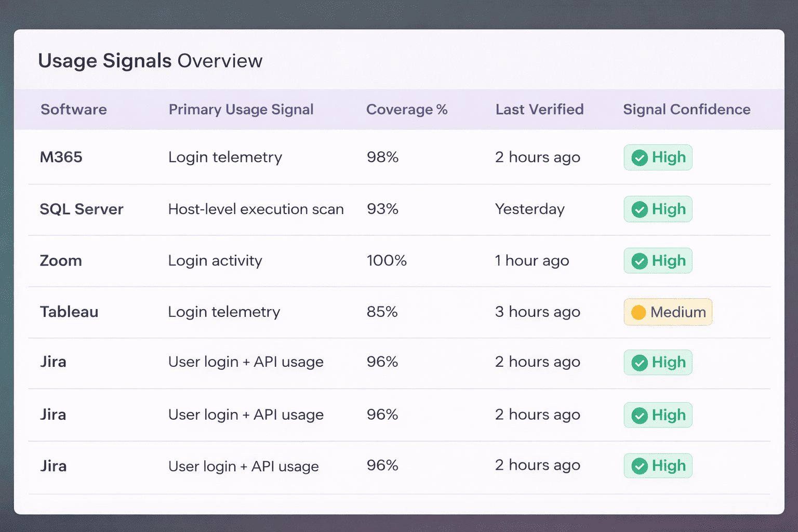Open the SQL Server software entry
The width and height of the screenshot is (798, 532).
coord(82,209)
